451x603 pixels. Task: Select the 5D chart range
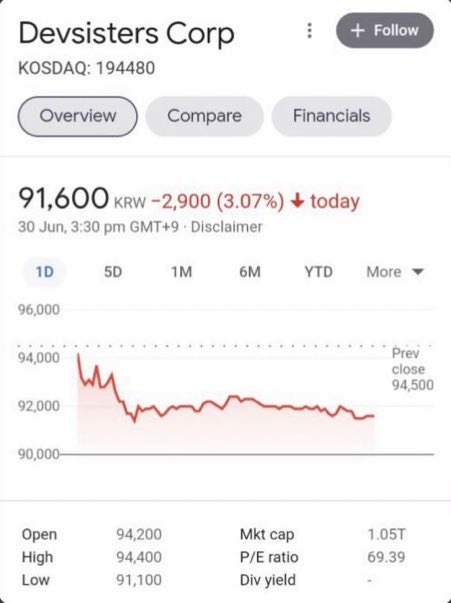point(113,272)
